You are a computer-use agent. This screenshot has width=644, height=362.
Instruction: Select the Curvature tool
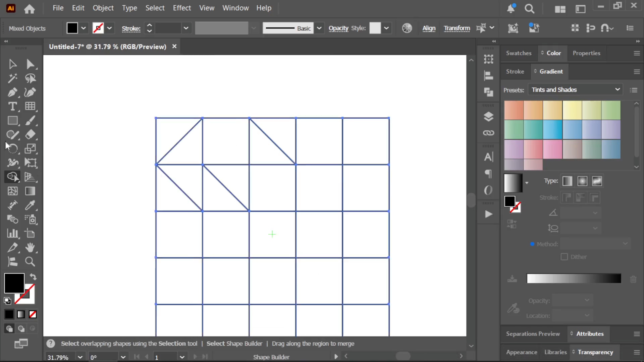(30, 92)
